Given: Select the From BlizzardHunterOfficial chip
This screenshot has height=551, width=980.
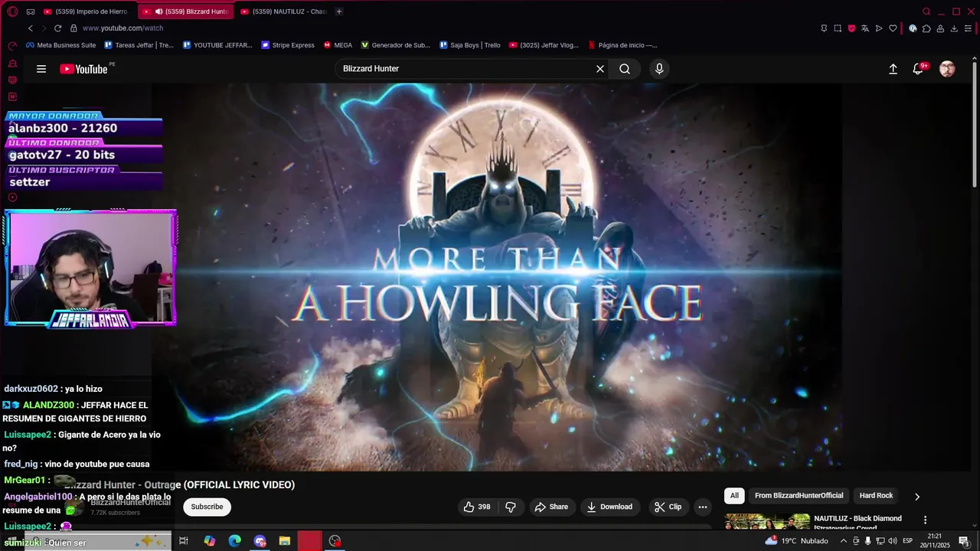Looking at the screenshot, I should tap(799, 496).
